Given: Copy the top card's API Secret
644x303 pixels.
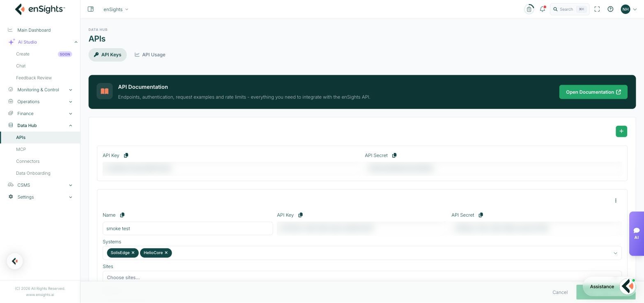Looking at the screenshot, I should click(x=394, y=155).
